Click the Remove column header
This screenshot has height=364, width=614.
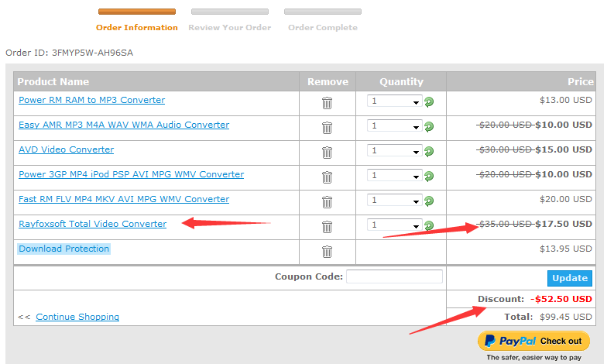pyautogui.click(x=328, y=81)
